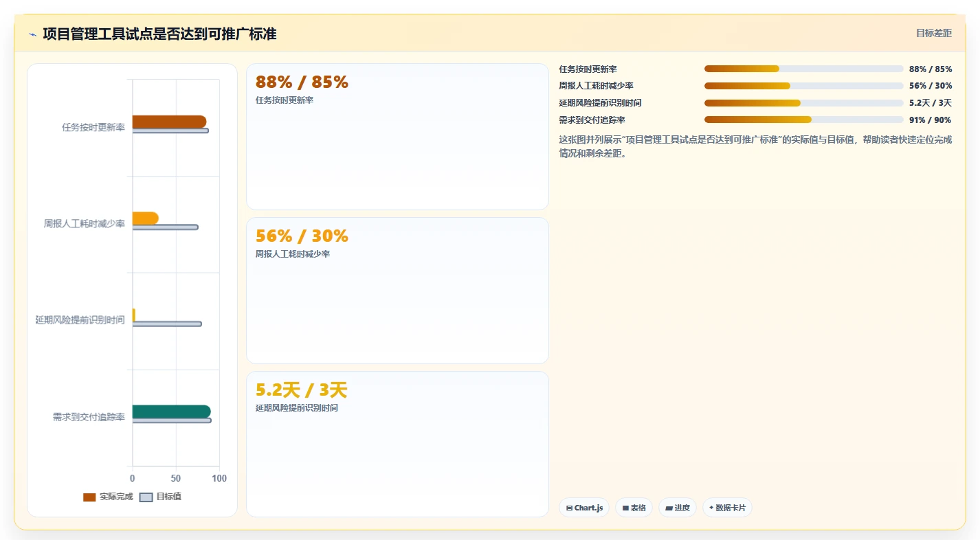Click the 91% / 90% value beside progress bar
The image size is (980, 540).
931,120
